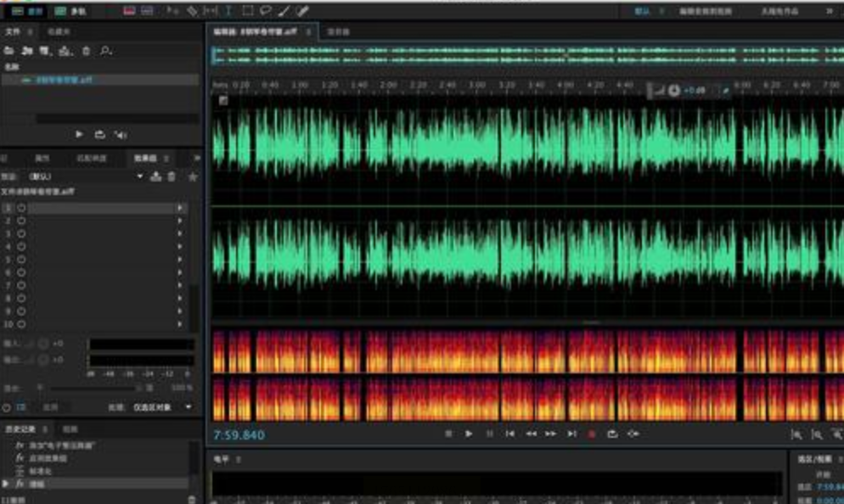844x504 pixels.
Task: Toggle loop playback in Files panel
Action: tap(99, 135)
